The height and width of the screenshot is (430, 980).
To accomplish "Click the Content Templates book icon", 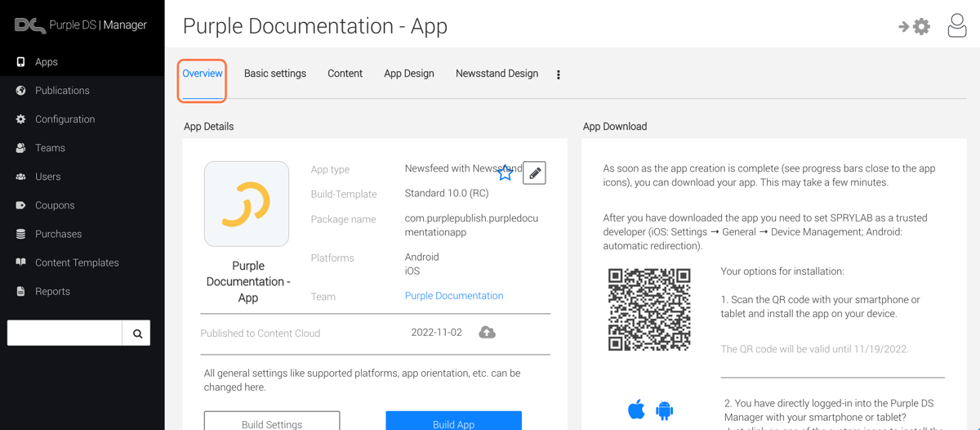I will [20, 262].
